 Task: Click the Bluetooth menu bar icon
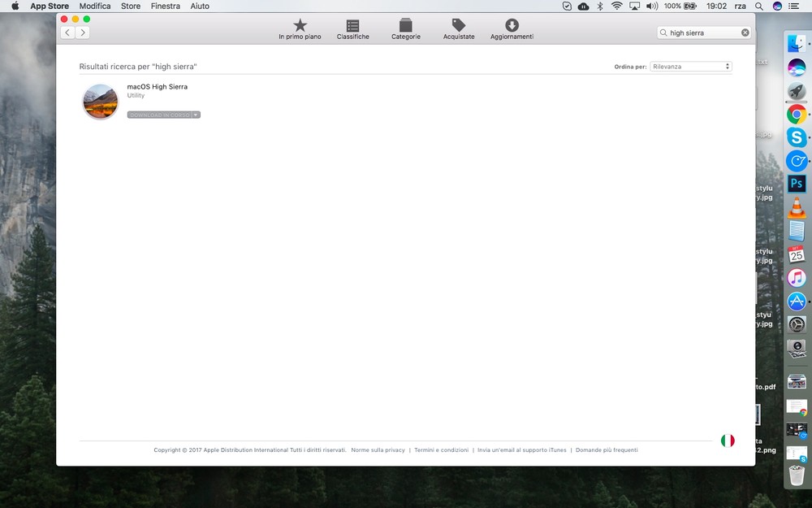600,7
